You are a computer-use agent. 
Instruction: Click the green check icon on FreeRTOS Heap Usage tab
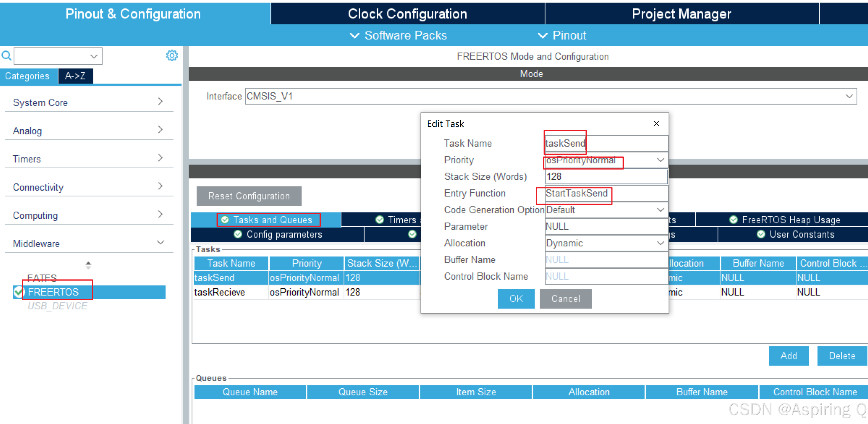pos(734,220)
